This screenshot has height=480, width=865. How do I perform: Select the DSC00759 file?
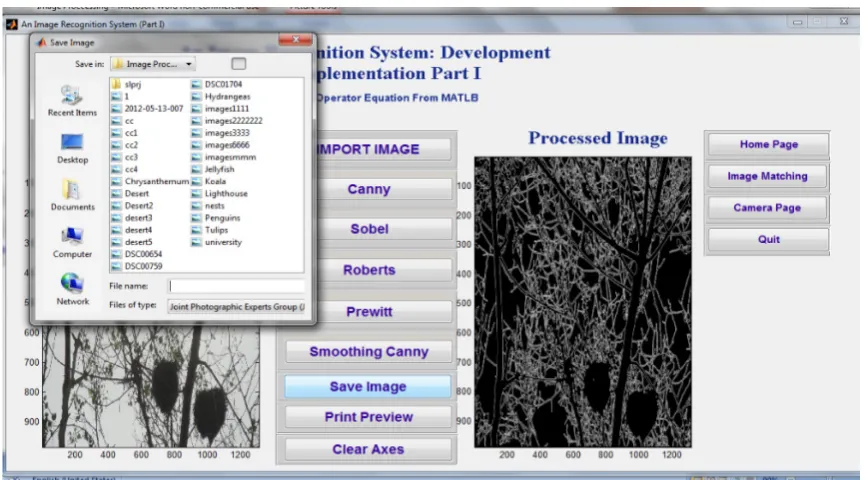click(x=137, y=266)
